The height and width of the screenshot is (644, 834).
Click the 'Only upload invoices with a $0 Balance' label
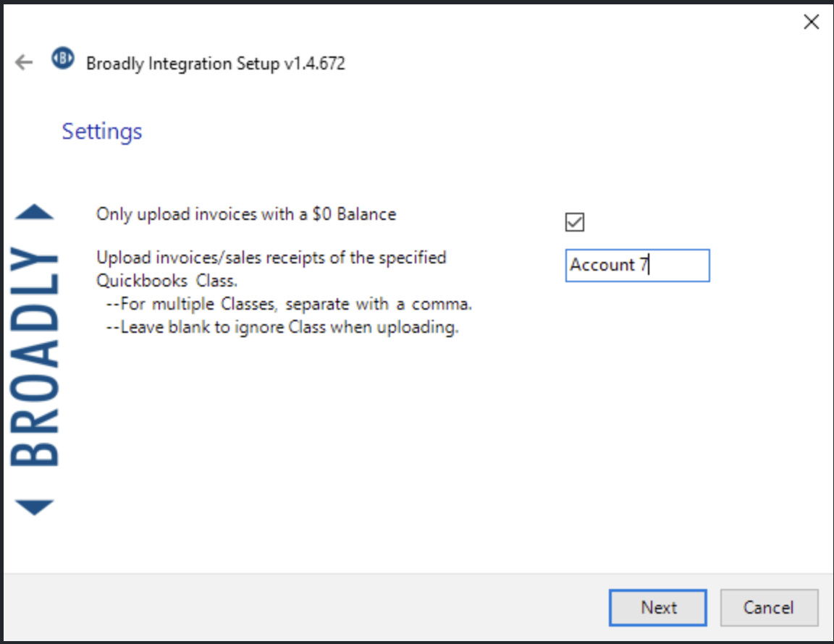pyautogui.click(x=246, y=213)
